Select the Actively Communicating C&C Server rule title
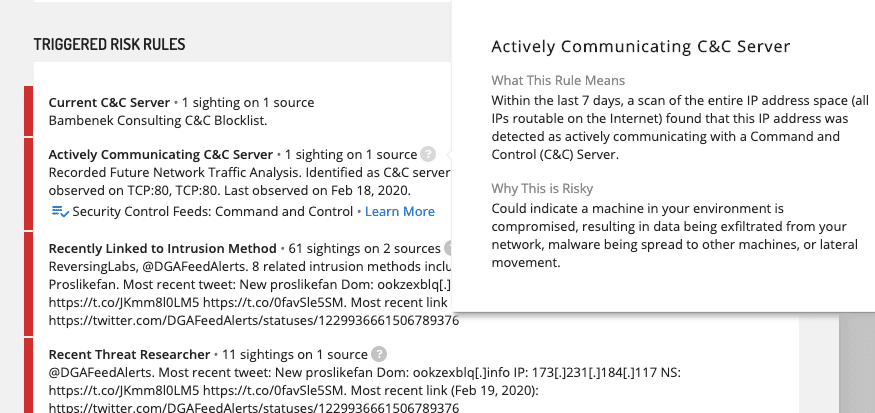The height and width of the screenshot is (413, 875). click(161, 155)
